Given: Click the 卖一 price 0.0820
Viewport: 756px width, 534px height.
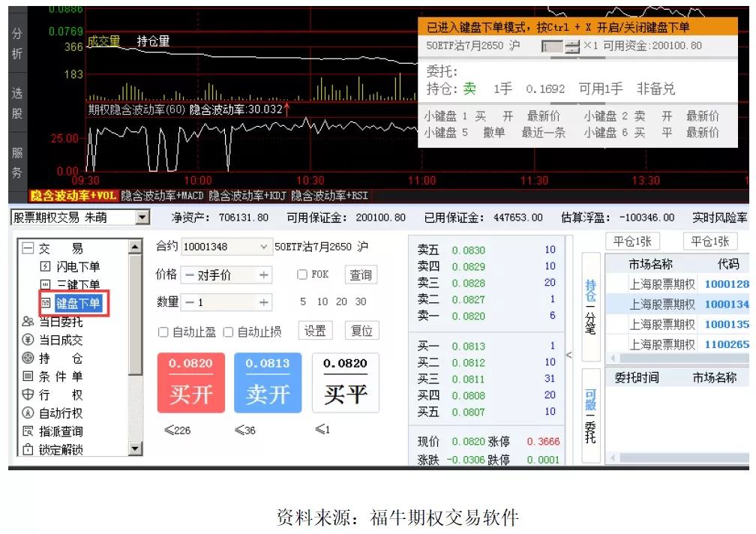Looking at the screenshot, I should point(468,316).
